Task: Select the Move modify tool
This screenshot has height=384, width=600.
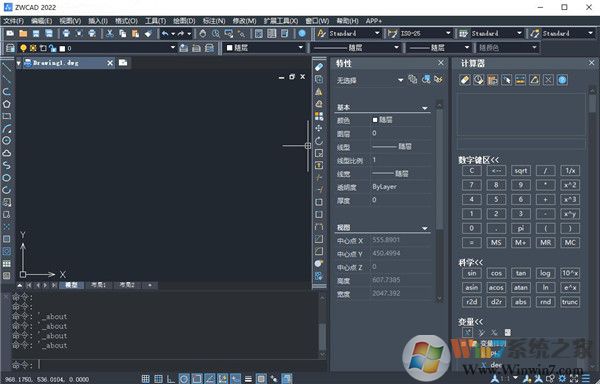Action: click(x=319, y=128)
